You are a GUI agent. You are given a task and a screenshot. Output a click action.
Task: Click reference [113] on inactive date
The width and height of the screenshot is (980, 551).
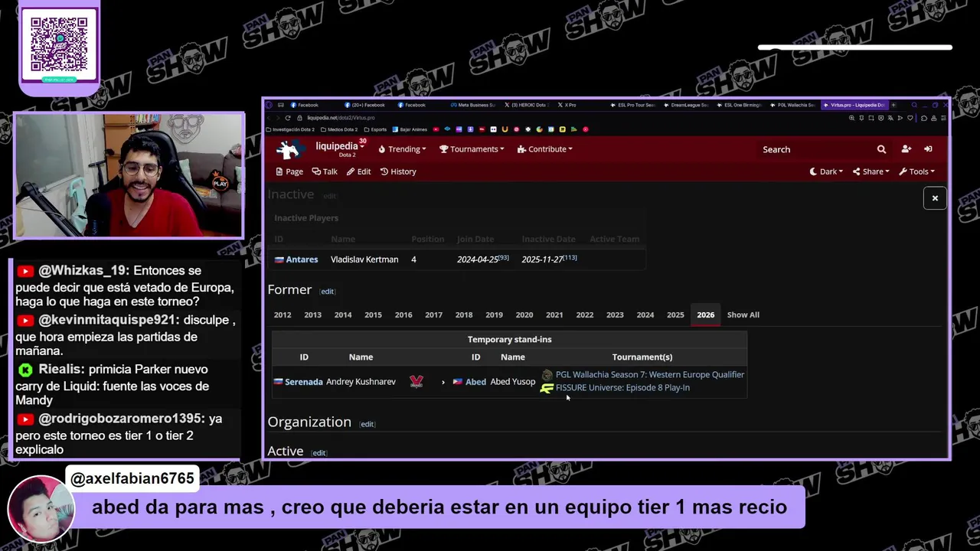click(570, 258)
